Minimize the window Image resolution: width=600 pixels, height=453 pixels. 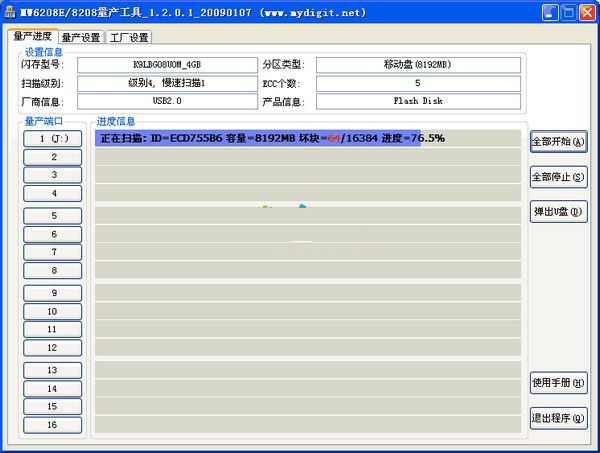coord(550,13)
